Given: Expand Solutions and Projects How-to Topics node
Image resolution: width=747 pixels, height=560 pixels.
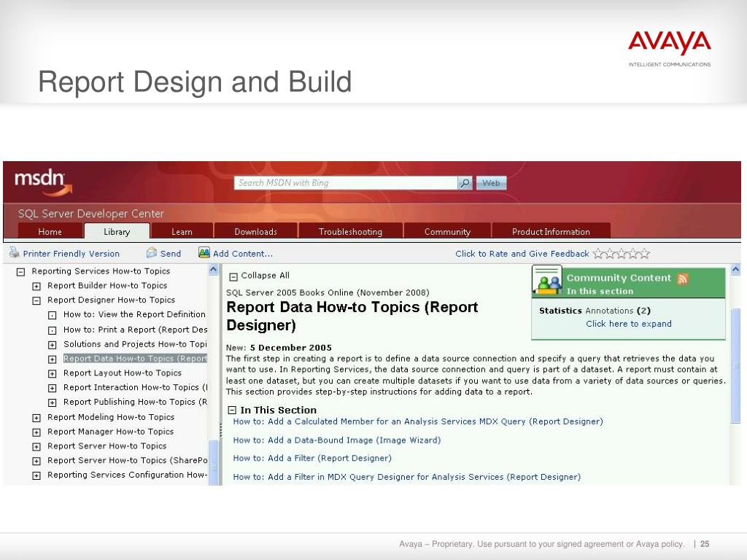Looking at the screenshot, I should tap(53, 345).
